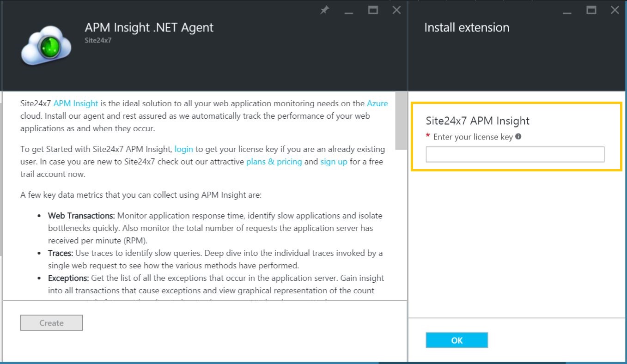This screenshot has height=364, width=627.
Task: Click the sign up link
Action: point(334,162)
